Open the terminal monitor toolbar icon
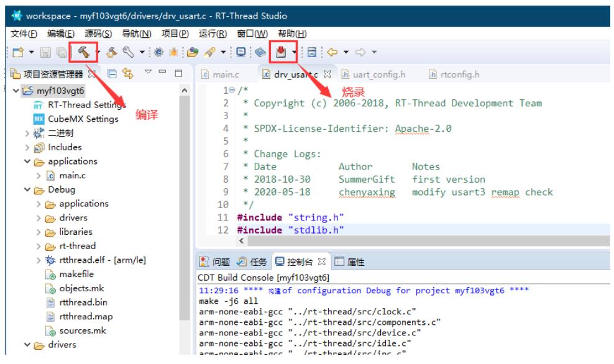Image resolution: width=614 pixels, height=364 pixels. tap(241, 52)
